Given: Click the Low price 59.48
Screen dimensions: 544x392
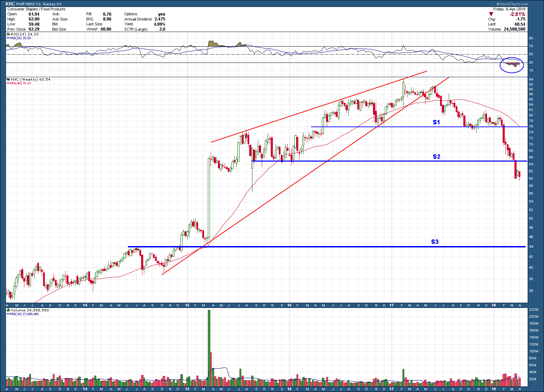Looking at the screenshot, I should (x=34, y=24).
